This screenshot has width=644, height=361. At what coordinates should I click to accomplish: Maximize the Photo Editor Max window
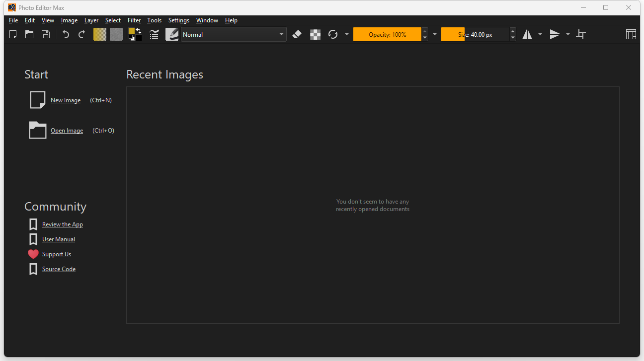point(606,7)
